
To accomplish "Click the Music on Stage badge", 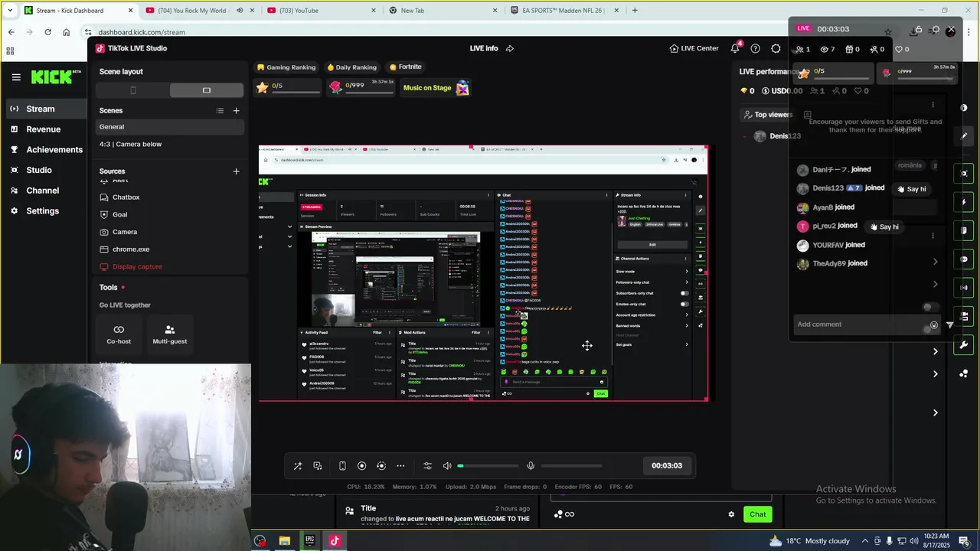I will 436,88.
